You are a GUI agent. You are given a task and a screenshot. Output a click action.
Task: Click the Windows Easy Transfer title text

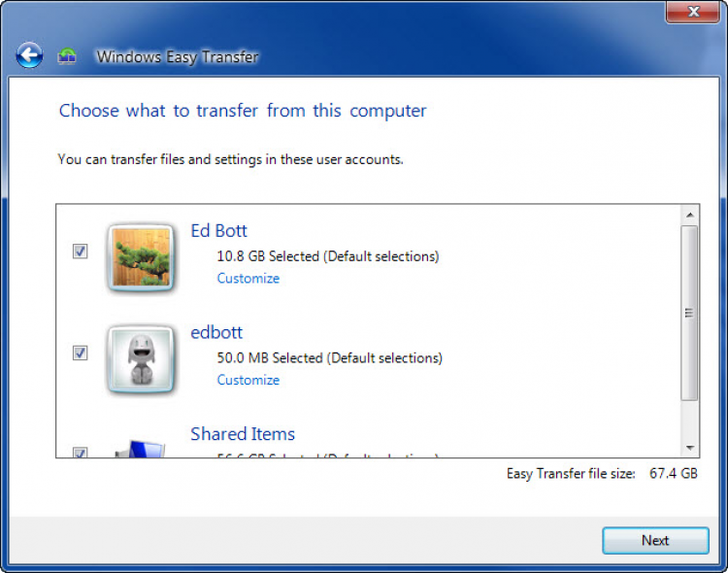click(178, 56)
